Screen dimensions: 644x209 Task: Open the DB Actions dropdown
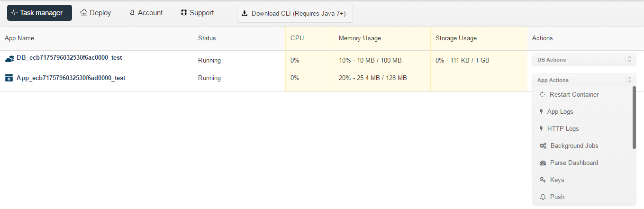tap(584, 60)
